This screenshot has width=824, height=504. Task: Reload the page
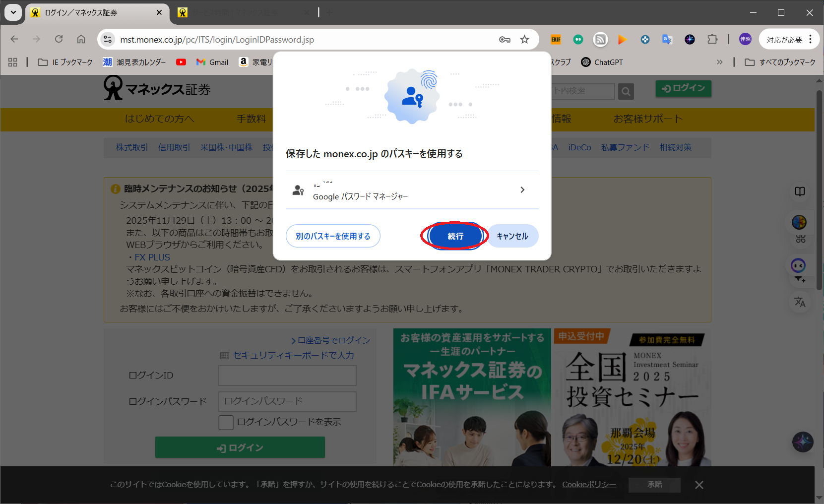pos(59,39)
